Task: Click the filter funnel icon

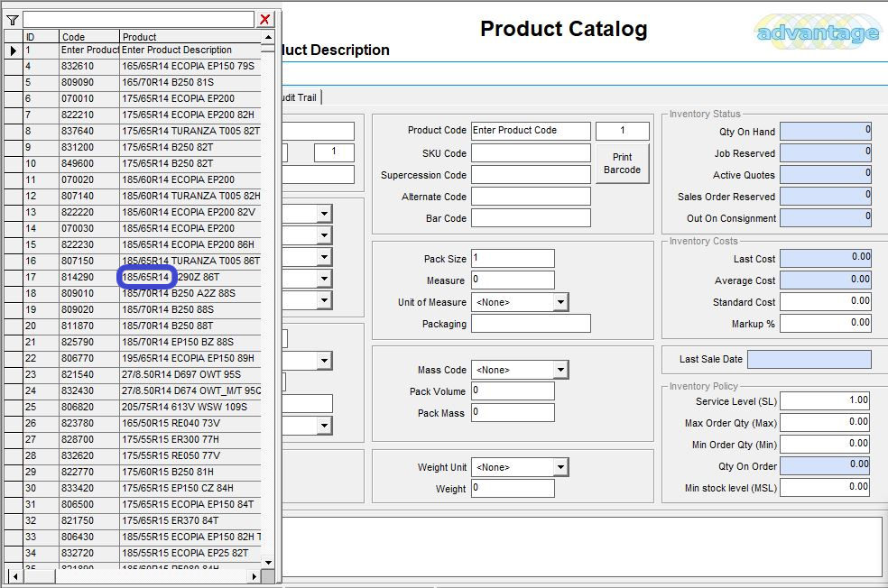Action: pyautogui.click(x=13, y=21)
